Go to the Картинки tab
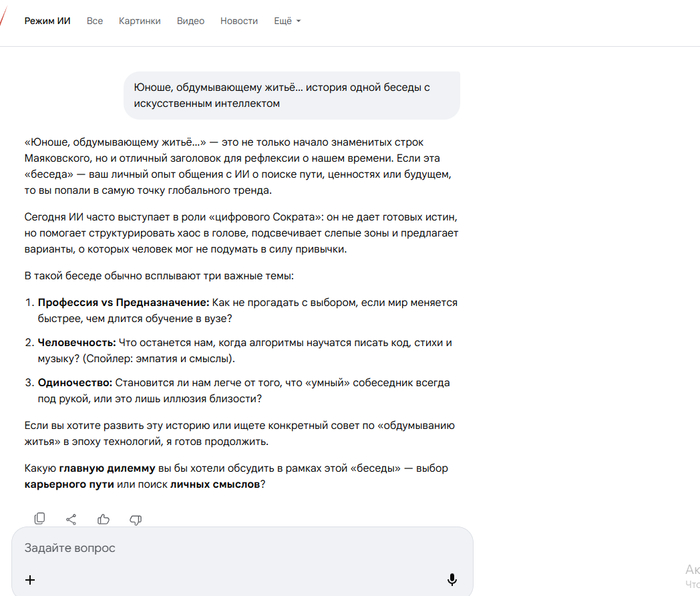 click(x=139, y=21)
